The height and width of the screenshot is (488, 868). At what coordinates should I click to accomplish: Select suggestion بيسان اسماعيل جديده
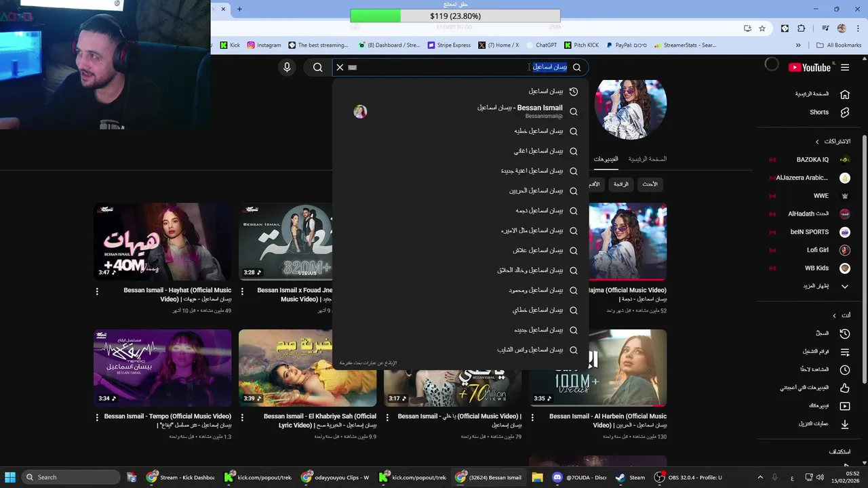460,330
